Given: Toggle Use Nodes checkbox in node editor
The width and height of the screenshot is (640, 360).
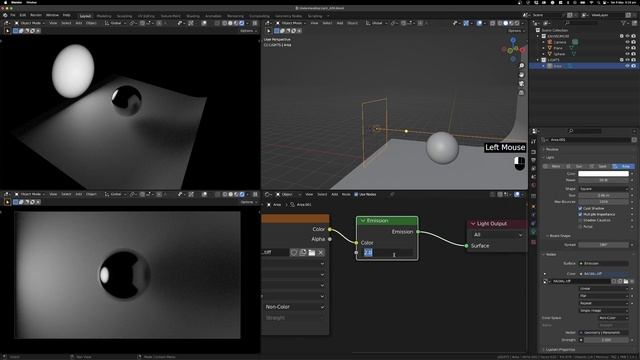Looking at the screenshot, I should tap(356, 194).
